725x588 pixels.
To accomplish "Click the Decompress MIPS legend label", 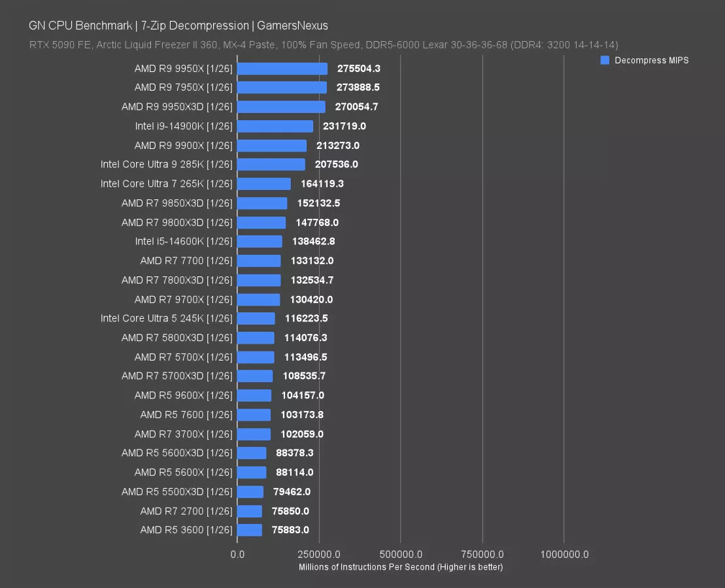I will 651,60.
